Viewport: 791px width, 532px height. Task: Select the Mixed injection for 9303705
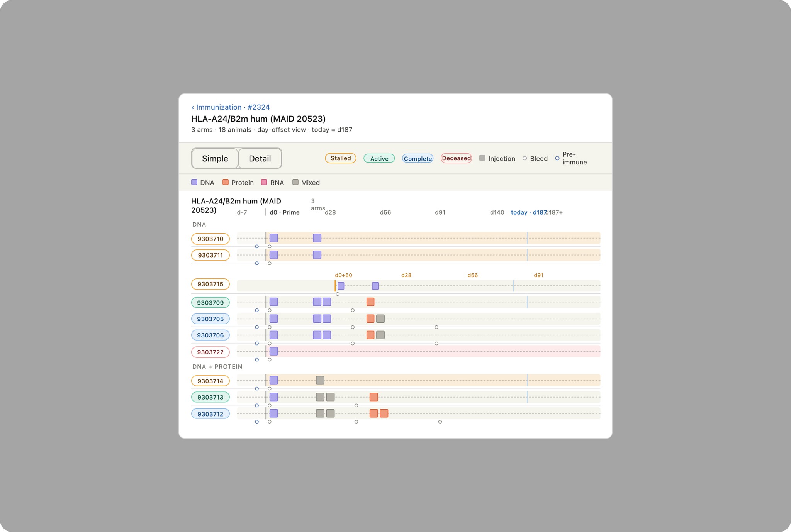[380, 319]
